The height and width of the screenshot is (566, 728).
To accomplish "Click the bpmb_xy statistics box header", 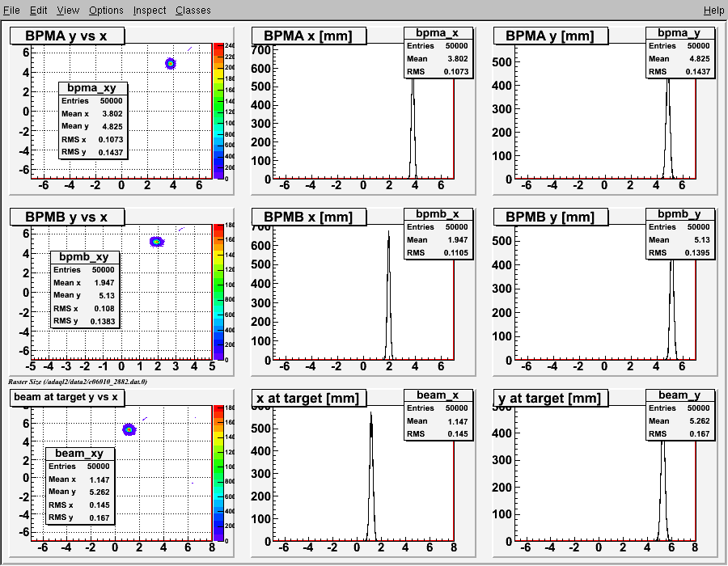I will point(84,257).
